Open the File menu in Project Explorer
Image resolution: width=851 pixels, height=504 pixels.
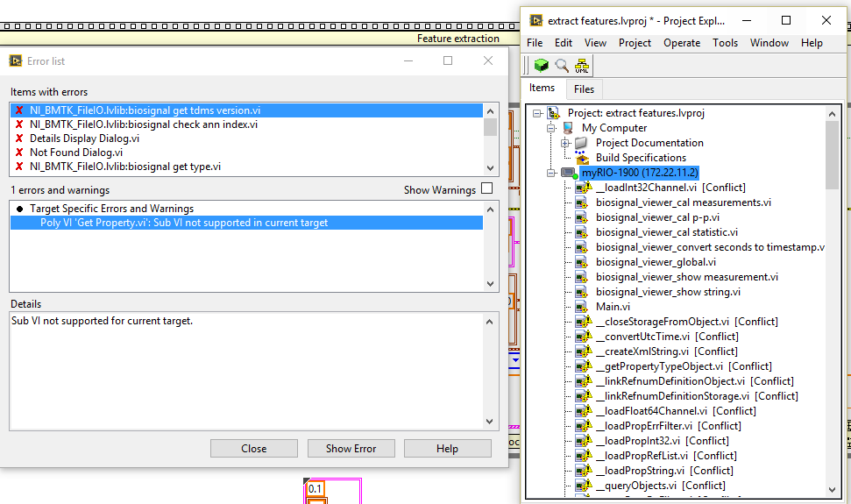pos(535,43)
